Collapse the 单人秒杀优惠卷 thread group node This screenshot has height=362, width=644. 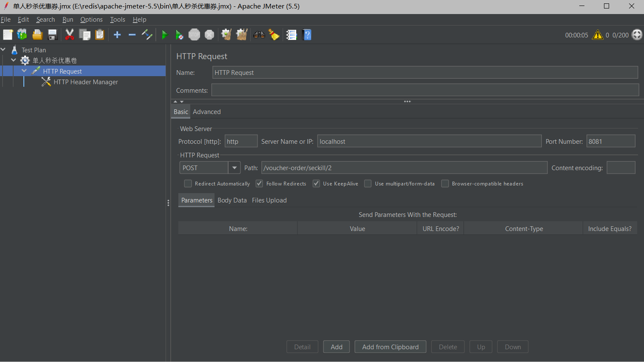14,60
